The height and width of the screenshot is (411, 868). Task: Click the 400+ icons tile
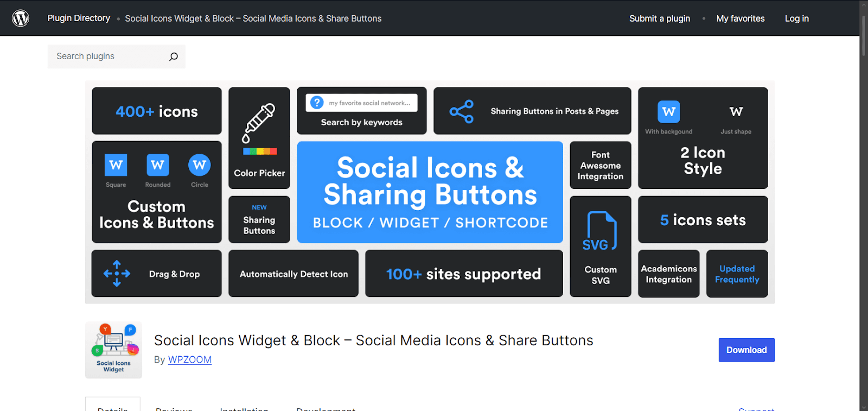pos(157,111)
